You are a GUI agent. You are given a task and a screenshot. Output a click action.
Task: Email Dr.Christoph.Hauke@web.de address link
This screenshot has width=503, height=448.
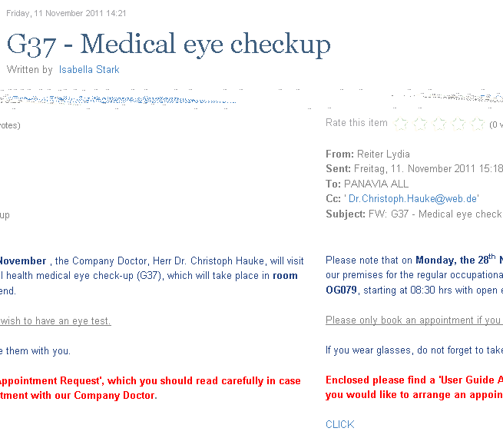413,199
